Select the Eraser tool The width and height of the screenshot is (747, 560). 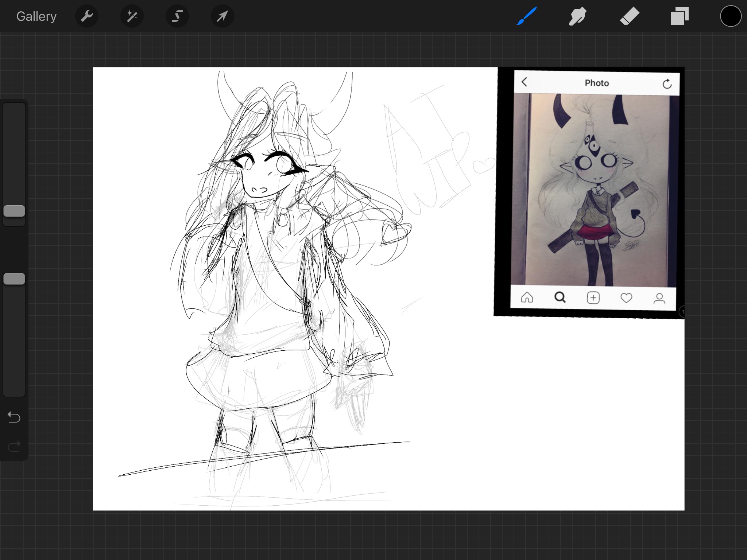pyautogui.click(x=630, y=16)
